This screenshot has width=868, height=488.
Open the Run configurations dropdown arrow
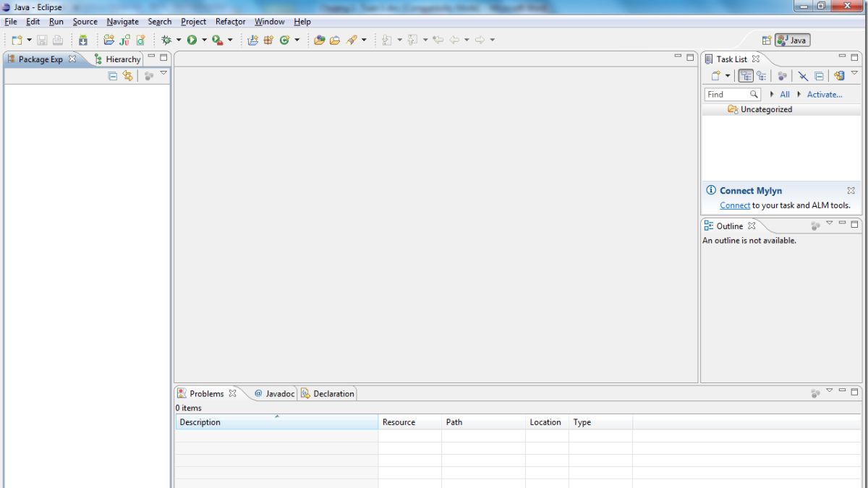click(204, 40)
